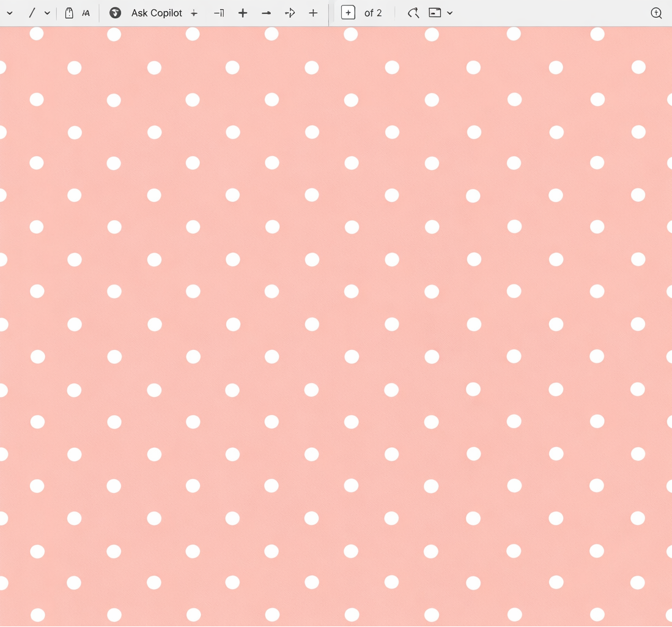Expand the chevron next to the line tool
The height and width of the screenshot is (627, 672).
[47, 13]
